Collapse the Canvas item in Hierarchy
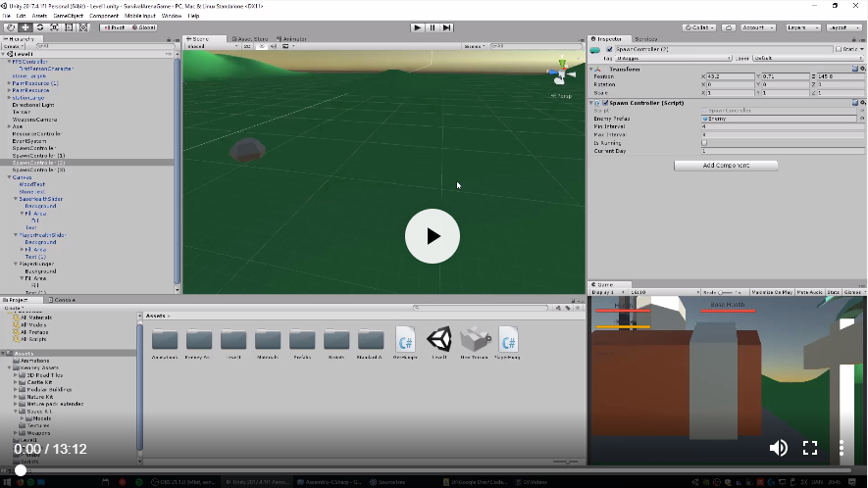The height and width of the screenshot is (488, 868). click(9, 177)
